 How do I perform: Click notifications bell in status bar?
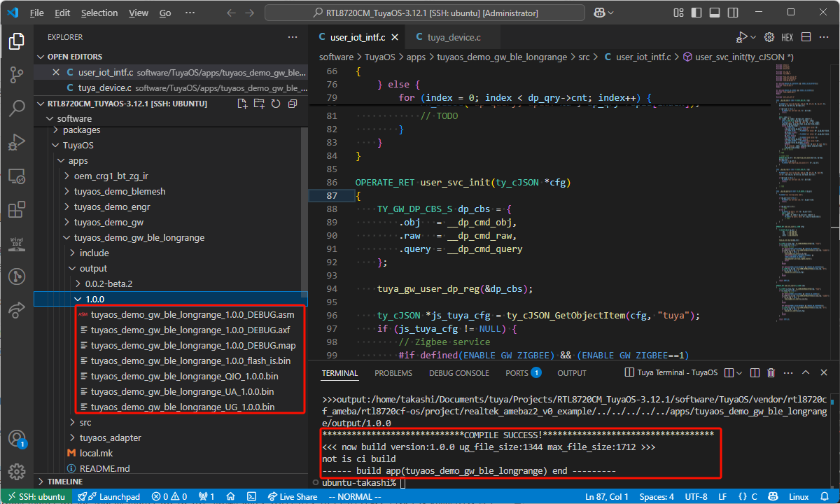pos(824,497)
